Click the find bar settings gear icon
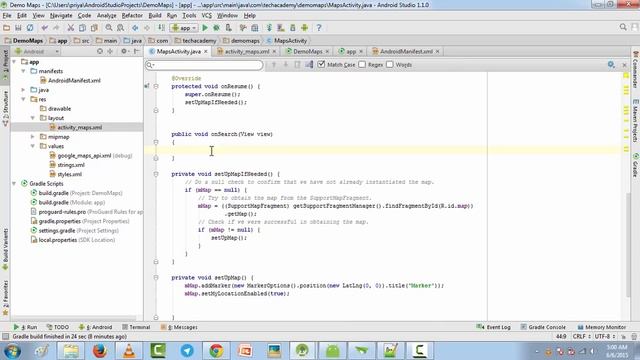640x360 pixels. coord(611,64)
